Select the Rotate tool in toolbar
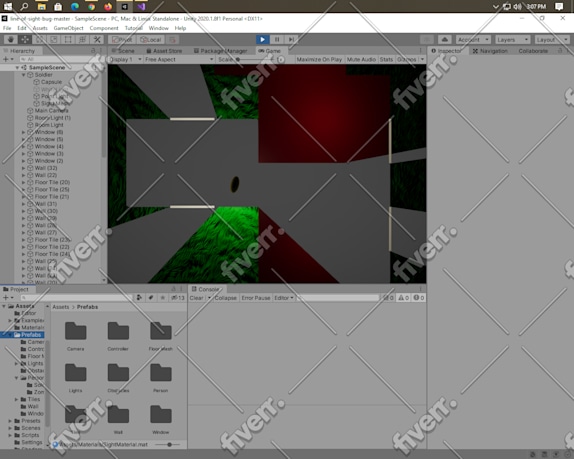Viewport: 574px width, 459px height. (40, 40)
